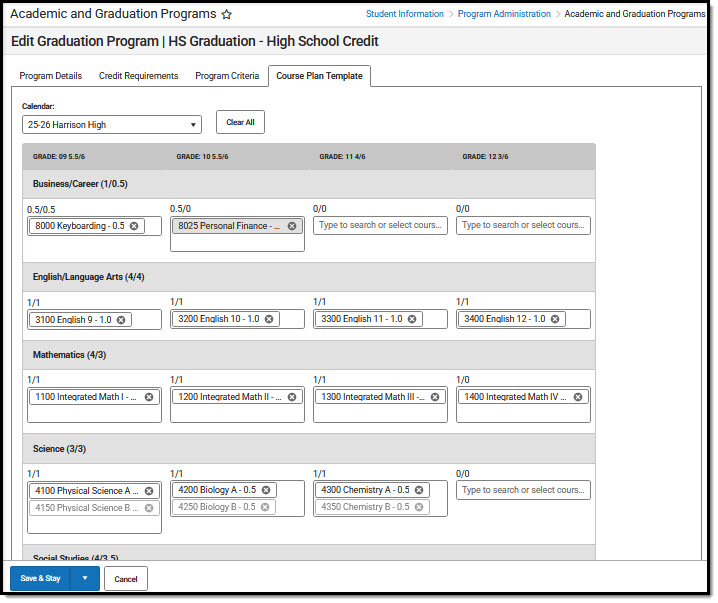
Task: Remove 3100 English 9 course chip
Action: [121, 320]
